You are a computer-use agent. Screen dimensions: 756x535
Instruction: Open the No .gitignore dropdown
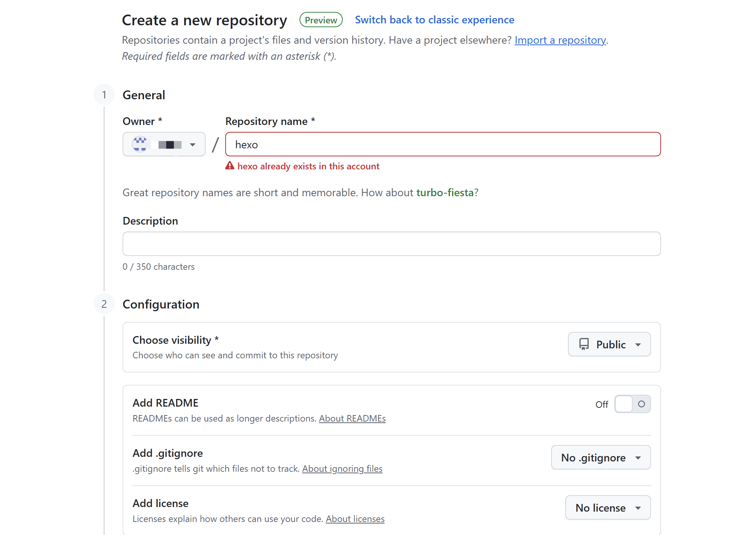[x=601, y=457]
